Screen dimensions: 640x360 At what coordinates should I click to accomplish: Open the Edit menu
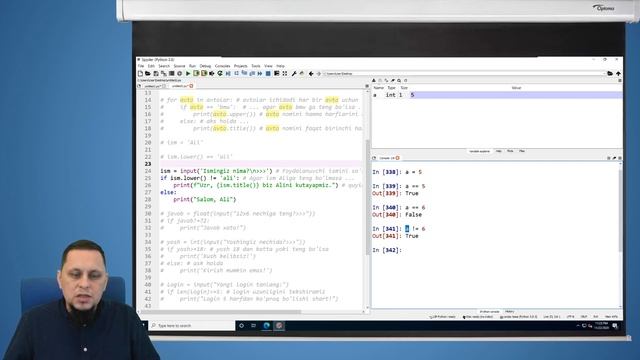pyautogui.click(x=151, y=66)
